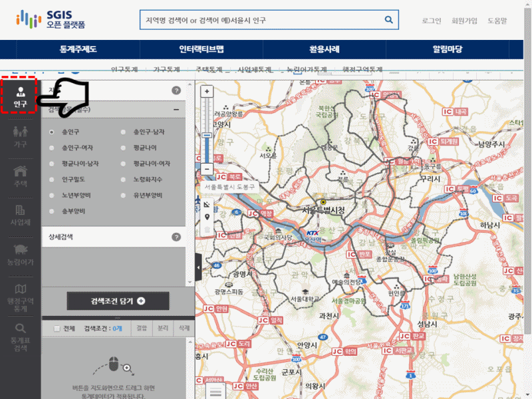Click the map zoom-out minus button

coord(207,170)
